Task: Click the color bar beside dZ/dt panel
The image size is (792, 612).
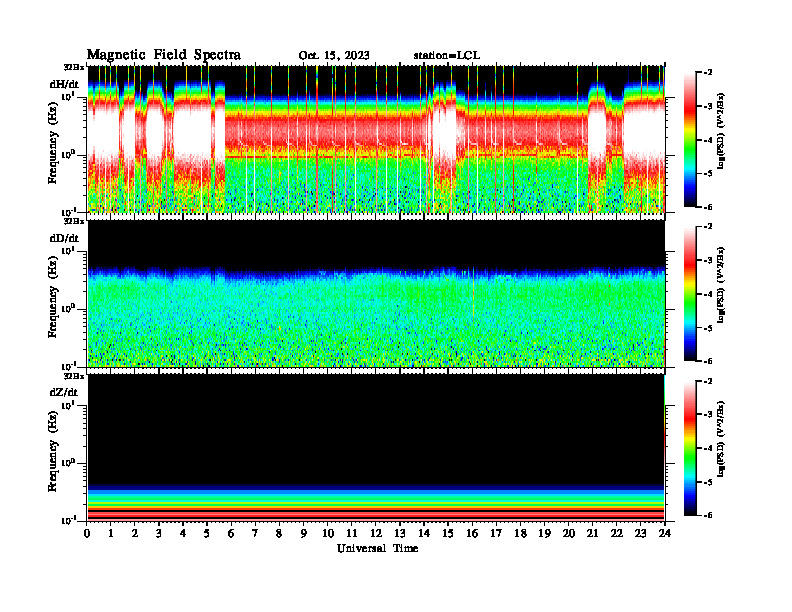Action: (x=690, y=447)
